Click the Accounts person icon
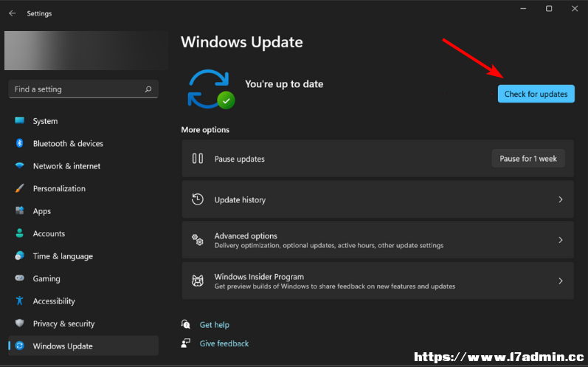 (x=19, y=233)
